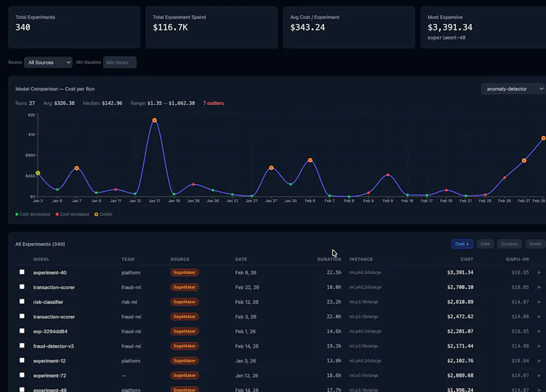Tick the checkbox for experiment-40
Screen dimensions: 546x392
coord(22,272)
